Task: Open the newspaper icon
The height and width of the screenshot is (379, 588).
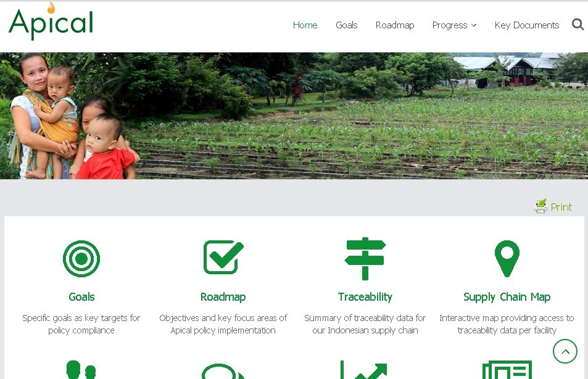Action: tap(507, 370)
